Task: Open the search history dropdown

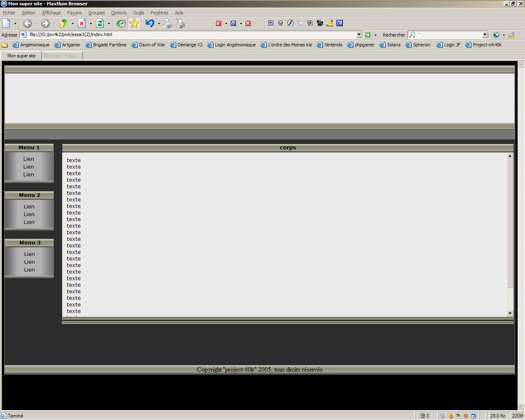Action: 485,35
